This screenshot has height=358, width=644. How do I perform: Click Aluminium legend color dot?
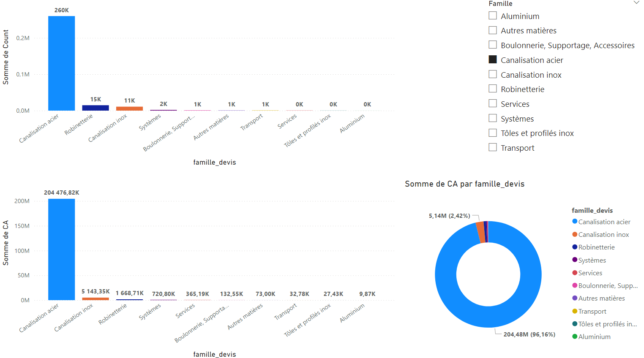[x=575, y=336]
